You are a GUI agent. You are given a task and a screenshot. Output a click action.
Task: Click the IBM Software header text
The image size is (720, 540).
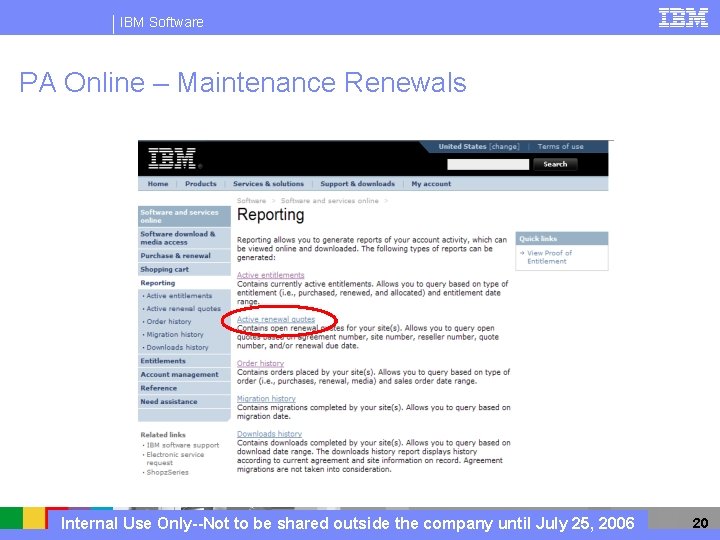(161, 22)
